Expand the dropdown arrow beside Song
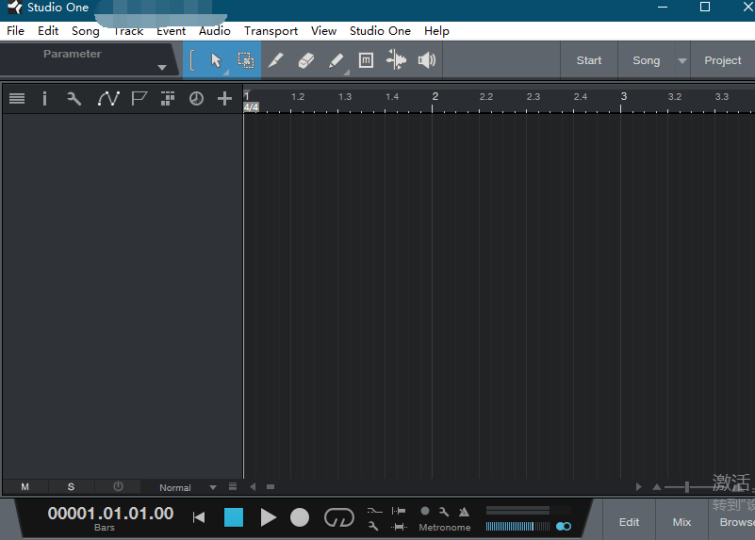 pyautogui.click(x=683, y=61)
